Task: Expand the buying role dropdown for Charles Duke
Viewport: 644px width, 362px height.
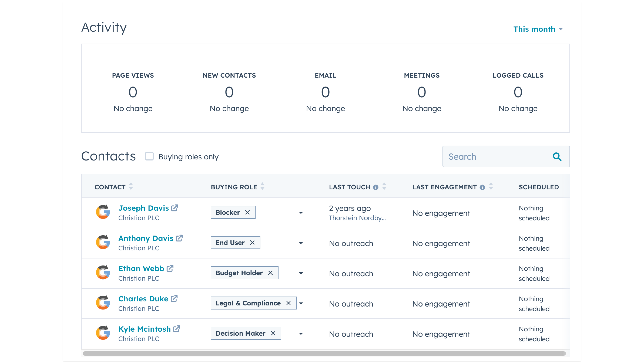Action: [x=301, y=303]
